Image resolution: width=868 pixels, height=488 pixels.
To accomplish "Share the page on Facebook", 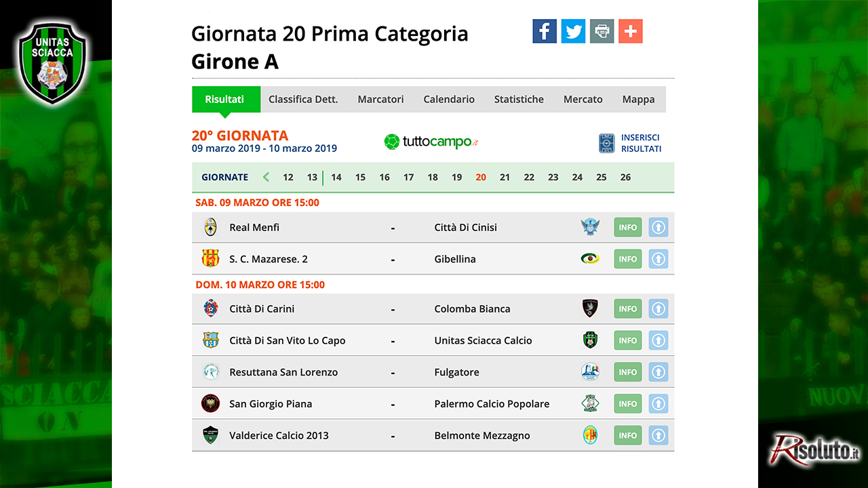I will tap(545, 31).
